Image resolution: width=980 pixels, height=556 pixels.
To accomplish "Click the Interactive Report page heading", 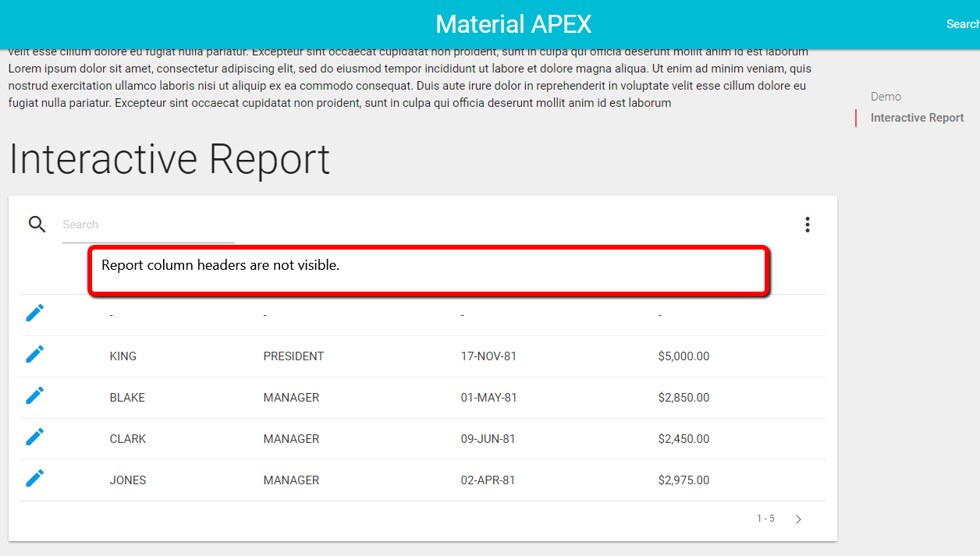I will (169, 160).
